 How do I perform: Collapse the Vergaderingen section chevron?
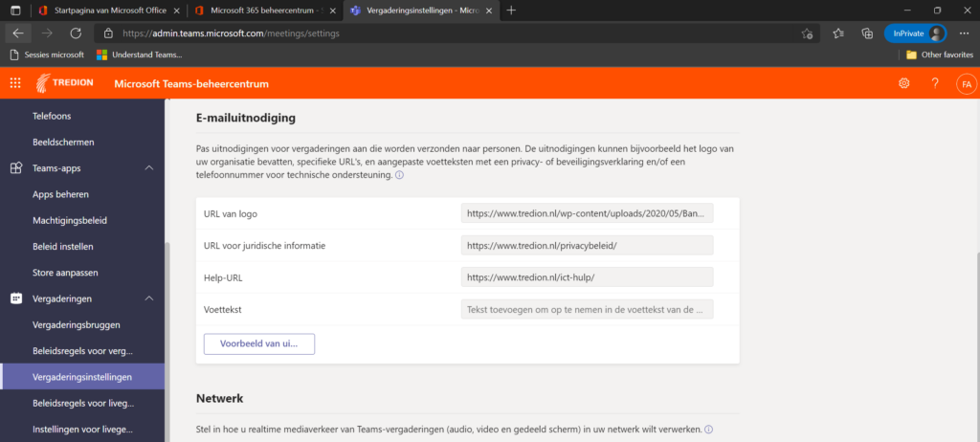149,298
